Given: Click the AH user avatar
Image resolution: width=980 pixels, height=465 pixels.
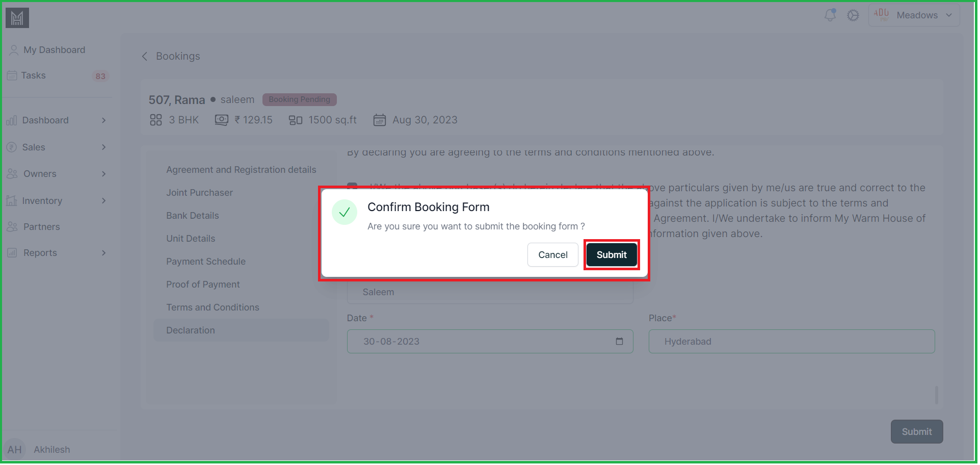Looking at the screenshot, I should (x=15, y=450).
